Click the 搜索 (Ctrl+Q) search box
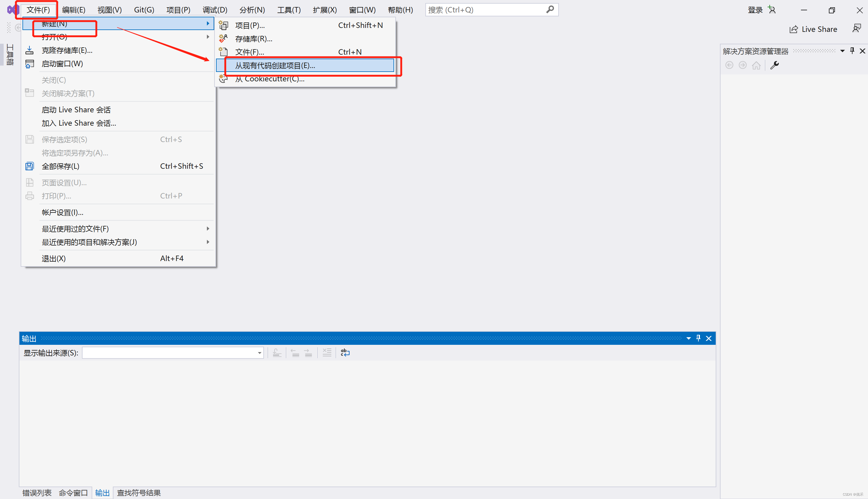Screen dimensions: 868x499 492,10
